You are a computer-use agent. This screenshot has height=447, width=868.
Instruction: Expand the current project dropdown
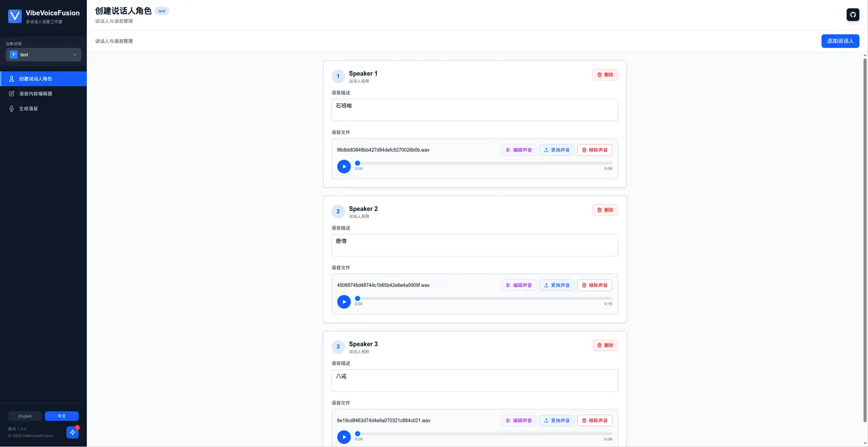click(x=43, y=55)
